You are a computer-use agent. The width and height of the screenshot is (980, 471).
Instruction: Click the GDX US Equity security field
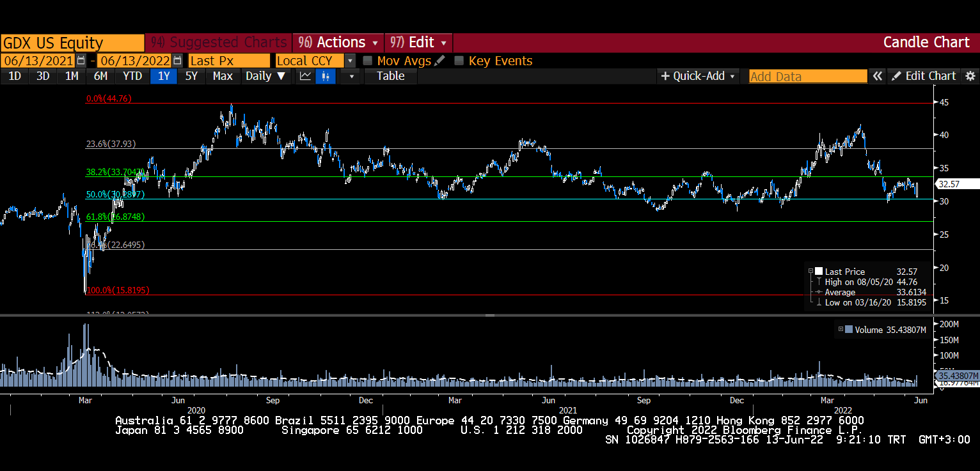(x=72, y=43)
